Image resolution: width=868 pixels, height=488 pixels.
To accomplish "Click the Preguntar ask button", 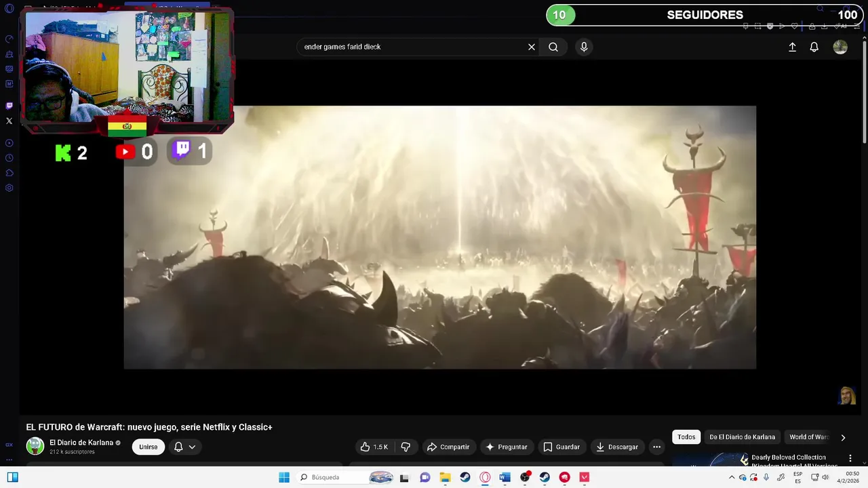I will click(x=506, y=447).
